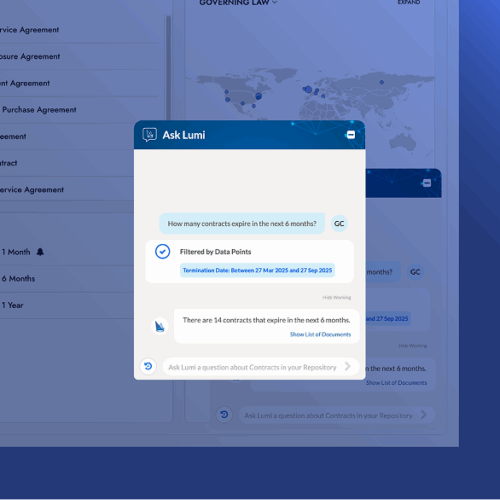
Task: Click EXPAND on the Governing Law card
Action: [409, 2]
